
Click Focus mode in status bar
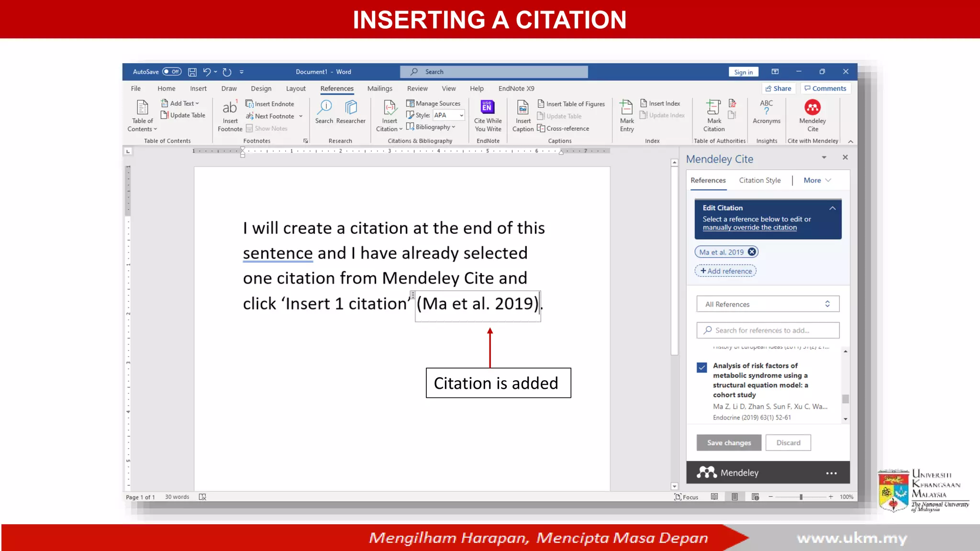coord(686,497)
